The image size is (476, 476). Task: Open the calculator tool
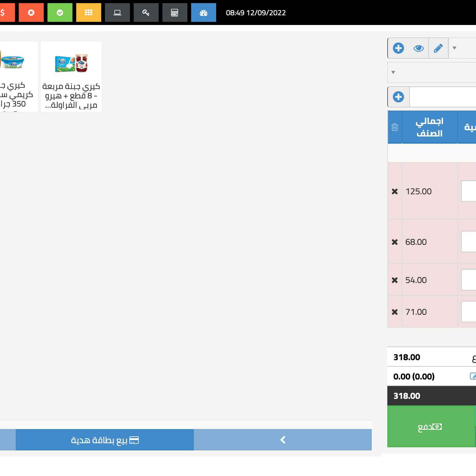pos(175,12)
